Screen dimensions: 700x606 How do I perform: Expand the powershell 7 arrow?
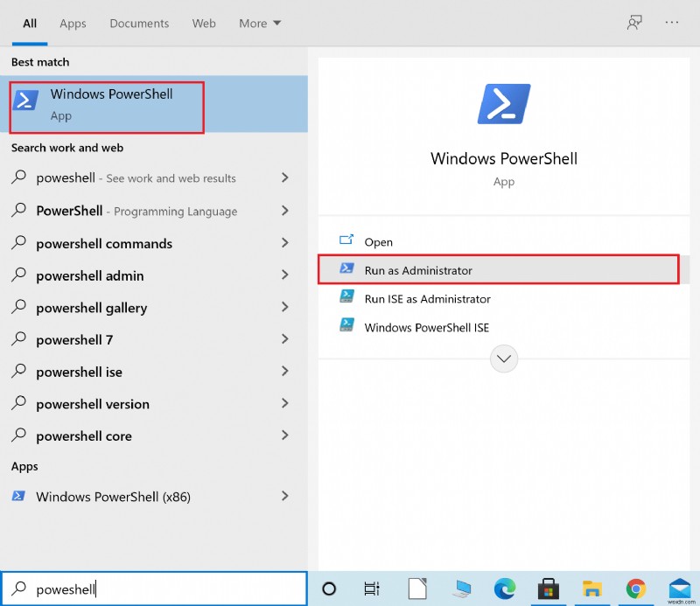pyautogui.click(x=285, y=339)
